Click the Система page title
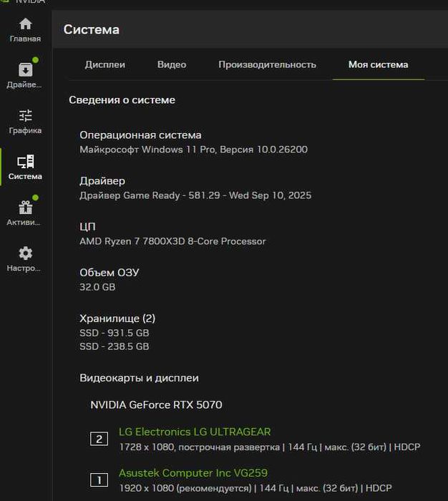 click(x=92, y=29)
